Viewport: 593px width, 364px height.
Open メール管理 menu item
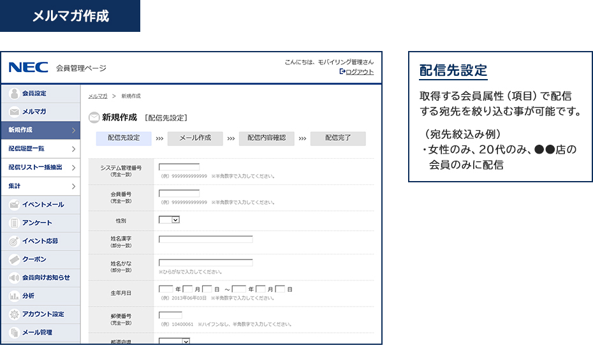(40, 333)
